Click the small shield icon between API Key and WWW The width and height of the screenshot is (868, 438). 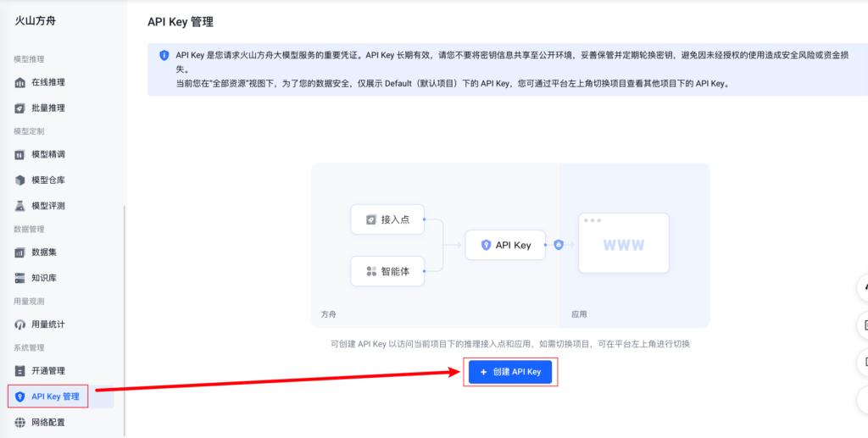(x=558, y=245)
